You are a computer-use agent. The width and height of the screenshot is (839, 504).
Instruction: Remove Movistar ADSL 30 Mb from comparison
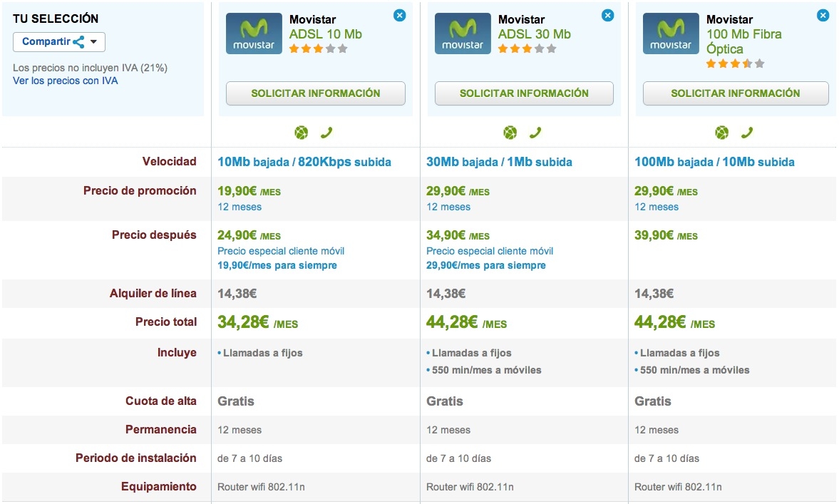tap(607, 16)
